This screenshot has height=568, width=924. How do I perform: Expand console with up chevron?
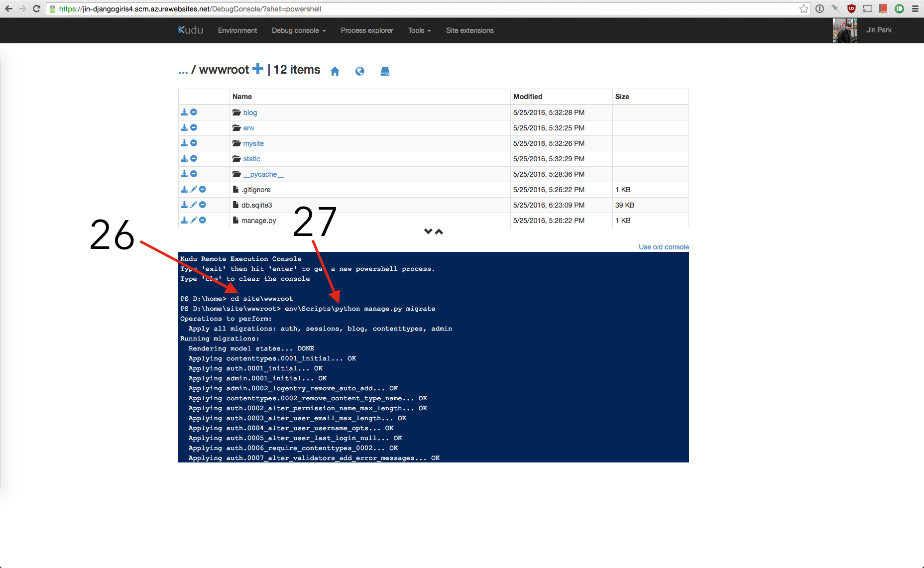pos(439,231)
